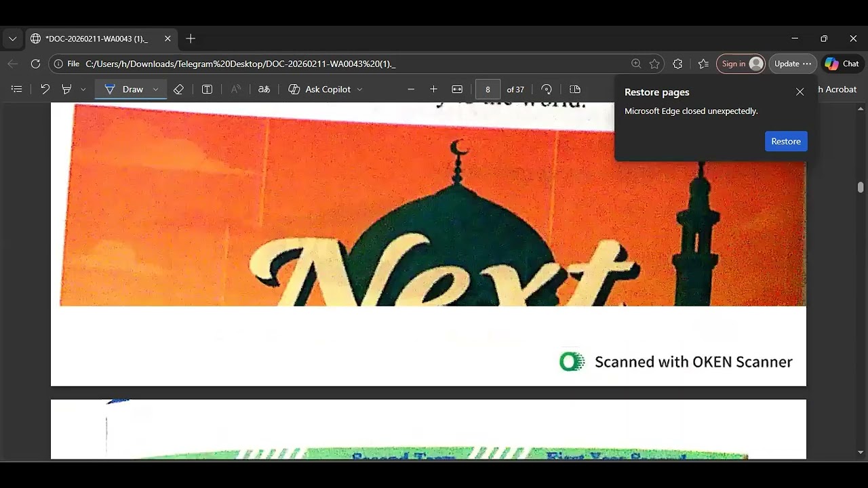Click the zoom magnifier icon in address bar
The height and width of the screenshot is (488, 868).
[636, 64]
